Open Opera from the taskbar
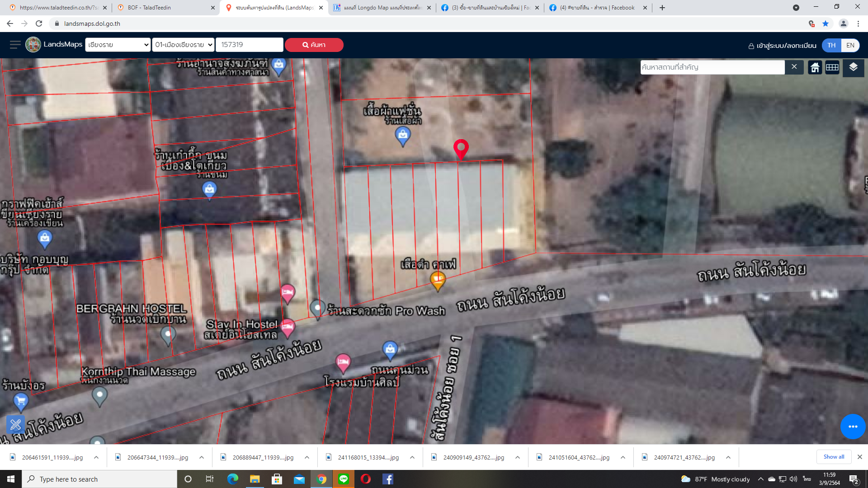 366,479
